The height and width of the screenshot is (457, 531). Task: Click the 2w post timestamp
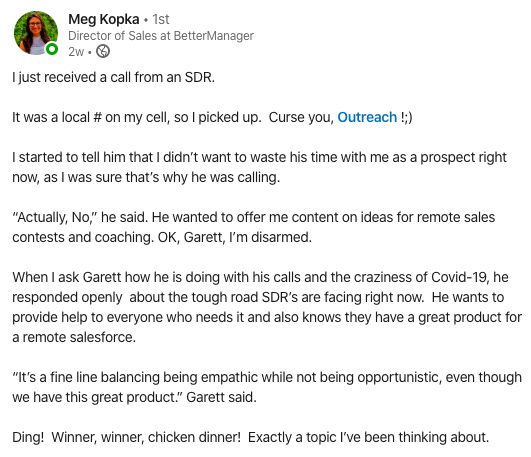tap(76, 52)
